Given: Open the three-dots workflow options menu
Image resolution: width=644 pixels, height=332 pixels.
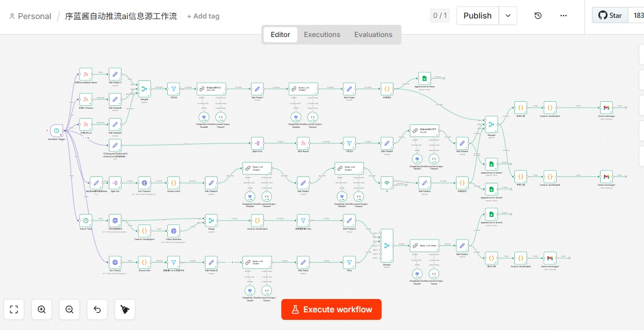Looking at the screenshot, I should point(564,16).
